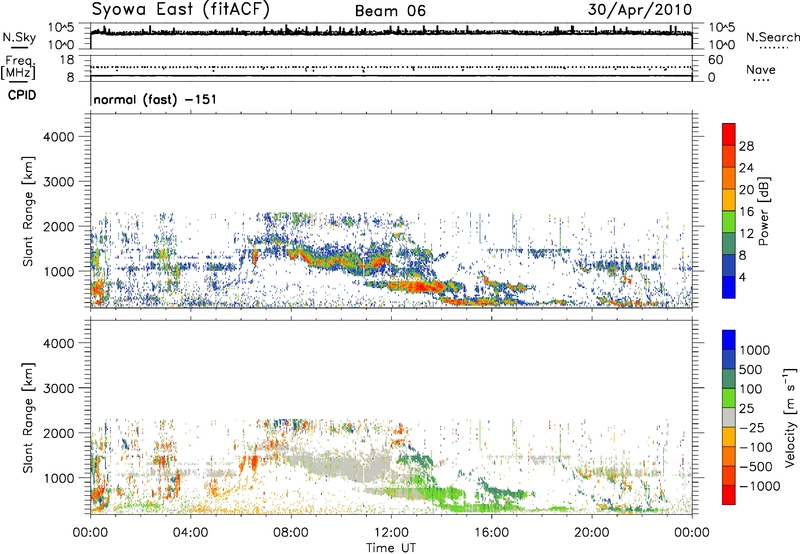The width and height of the screenshot is (800, 554).
Task: Click the green segment of the velocity colorbar
Action: [729, 398]
